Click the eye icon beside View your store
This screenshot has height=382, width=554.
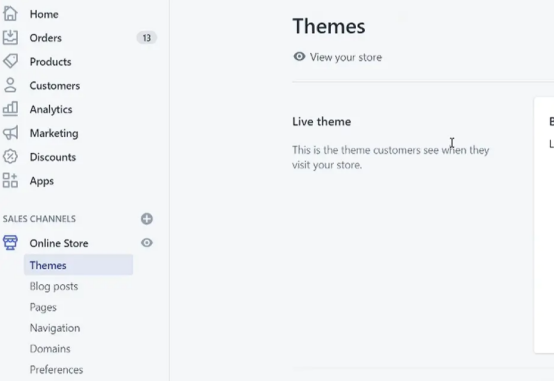click(299, 57)
